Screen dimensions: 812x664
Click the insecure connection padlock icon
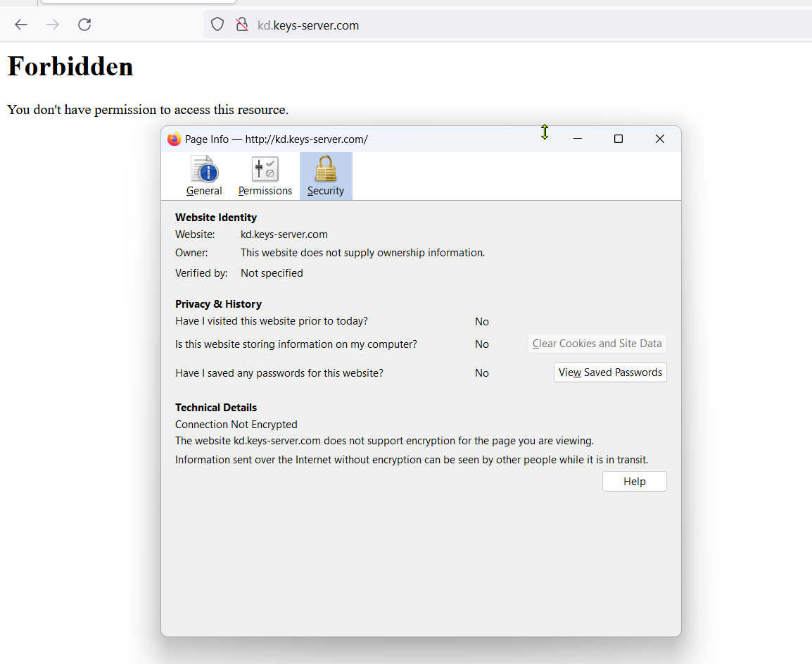[242, 25]
